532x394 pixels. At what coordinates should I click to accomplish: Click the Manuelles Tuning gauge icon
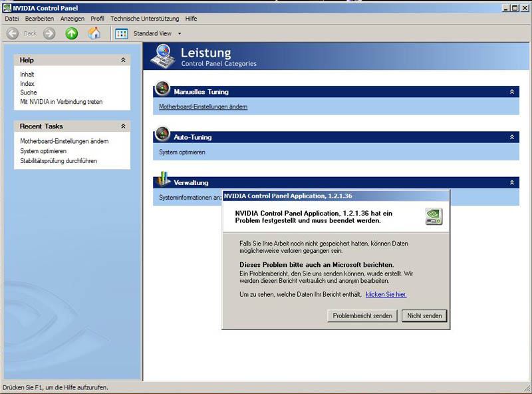[x=162, y=89]
